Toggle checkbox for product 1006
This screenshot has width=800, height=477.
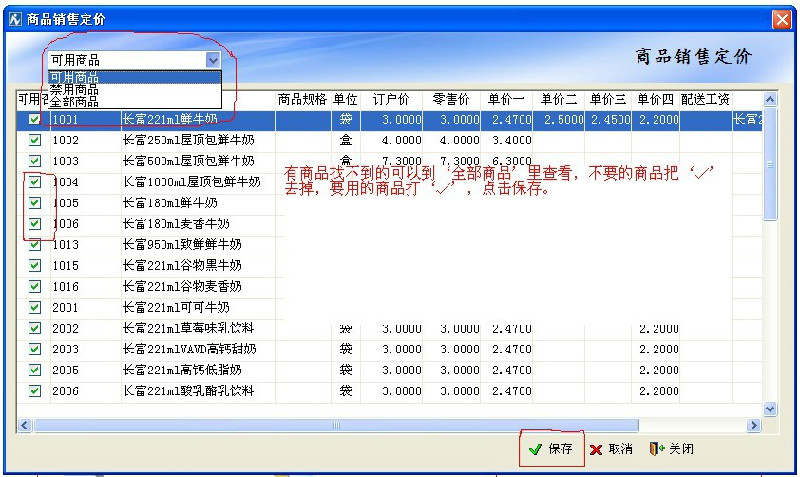[34, 223]
